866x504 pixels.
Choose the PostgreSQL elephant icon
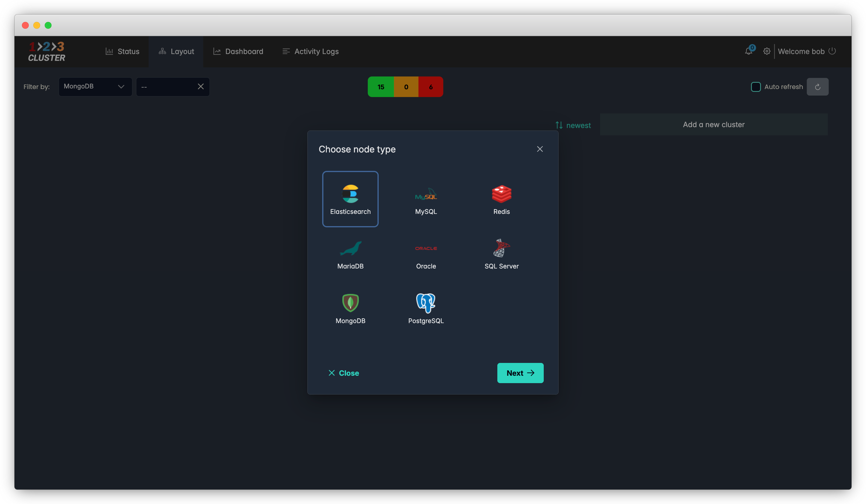(426, 303)
